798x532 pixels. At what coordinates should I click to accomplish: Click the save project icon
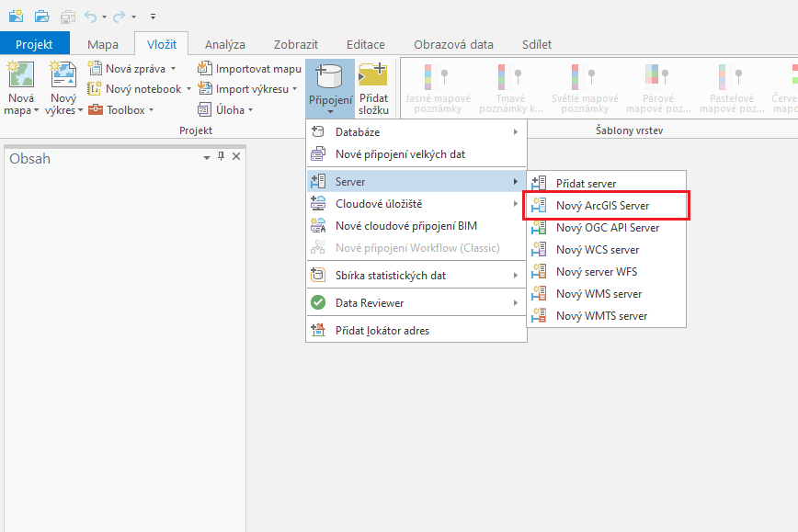click(67, 17)
